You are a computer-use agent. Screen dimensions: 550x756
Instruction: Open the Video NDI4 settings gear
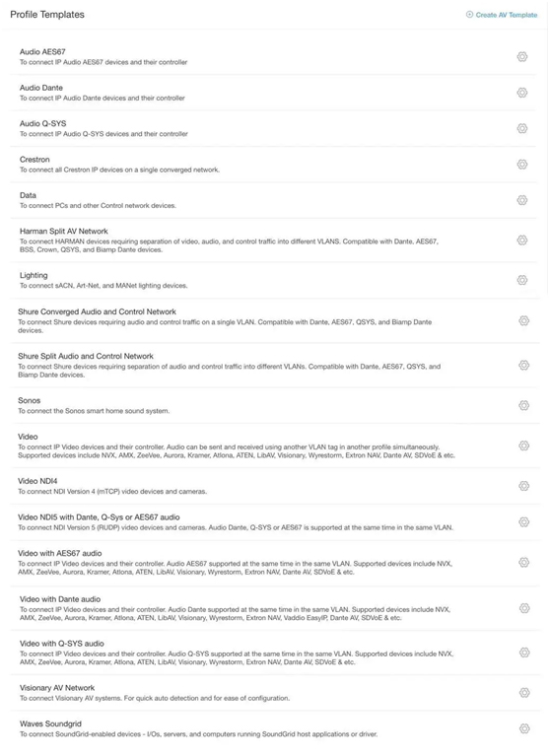tap(524, 486)
